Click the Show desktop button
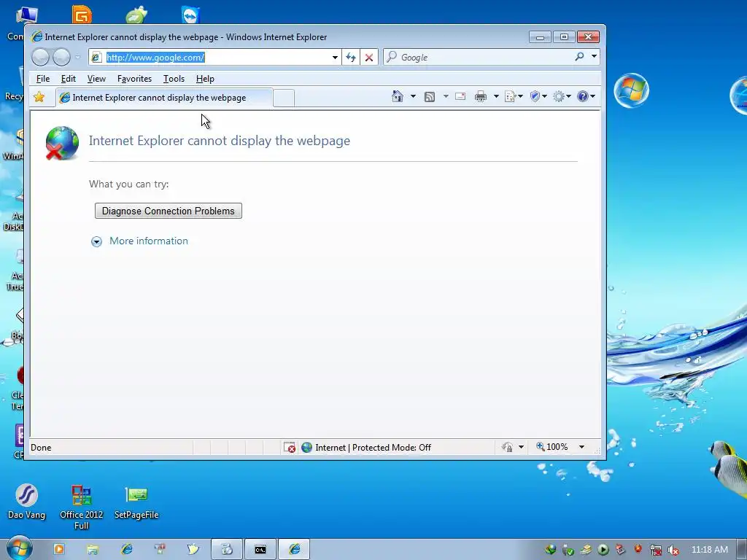Viewport: 747px width, 560px height. point(742,550)
